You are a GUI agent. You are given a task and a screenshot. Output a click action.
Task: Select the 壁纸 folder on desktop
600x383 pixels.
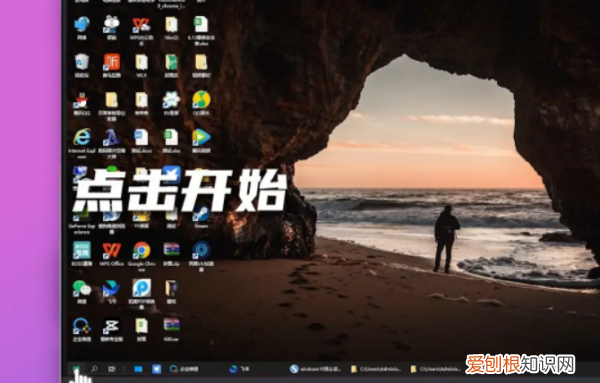point(171,291)
